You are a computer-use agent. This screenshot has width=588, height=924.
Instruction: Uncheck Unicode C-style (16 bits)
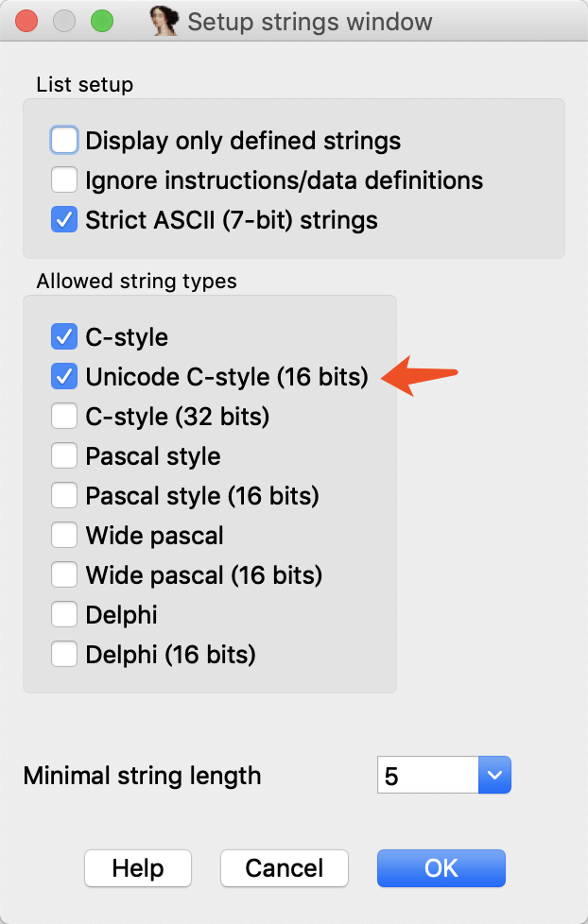coord(64,376)
